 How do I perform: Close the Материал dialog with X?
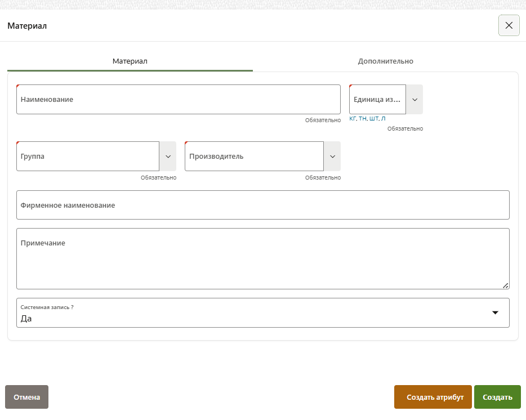tap(509, 25)
